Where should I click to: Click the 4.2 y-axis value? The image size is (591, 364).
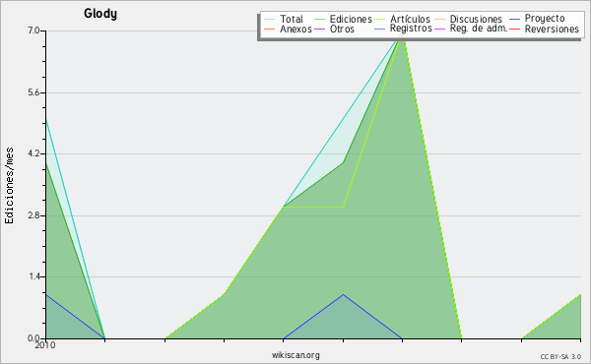33,153
